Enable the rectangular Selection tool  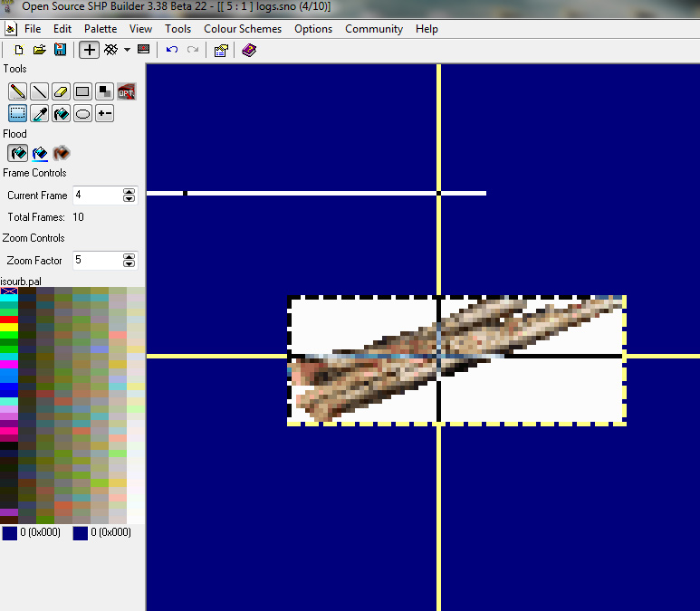point(17,113)
